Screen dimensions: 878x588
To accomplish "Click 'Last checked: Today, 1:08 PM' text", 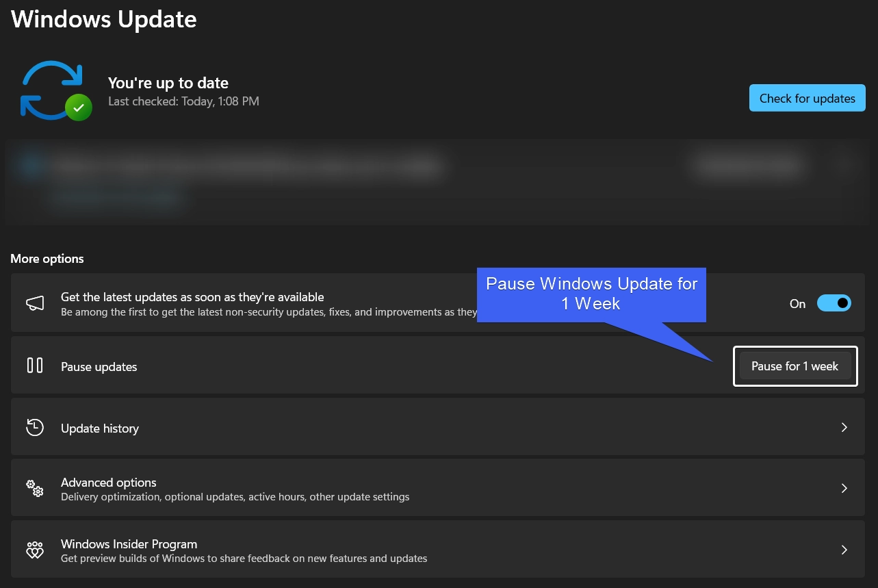I will click(x=183, y=101).
